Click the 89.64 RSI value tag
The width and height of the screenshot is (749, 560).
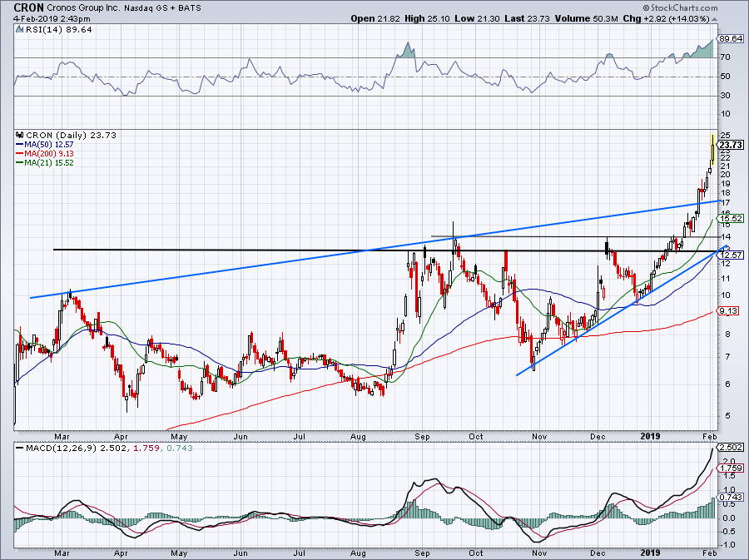(730, 38)
